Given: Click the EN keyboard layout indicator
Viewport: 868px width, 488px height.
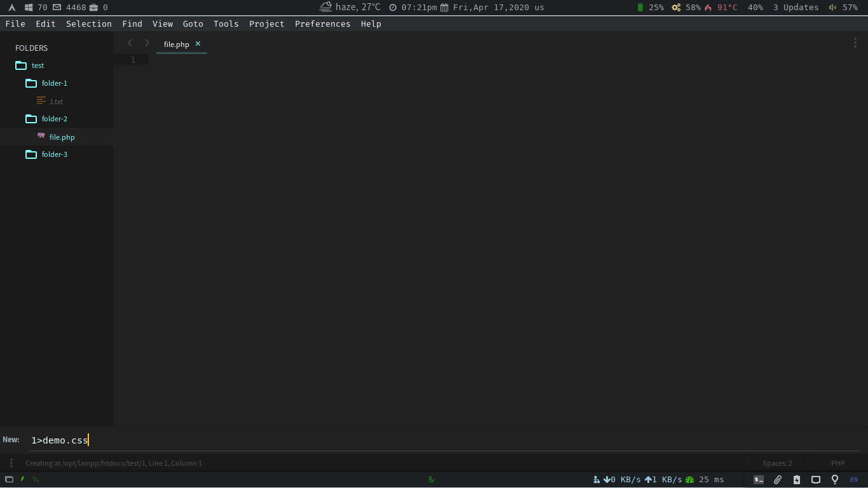Looking at the screenshot, I should click(x=854, y=480).
